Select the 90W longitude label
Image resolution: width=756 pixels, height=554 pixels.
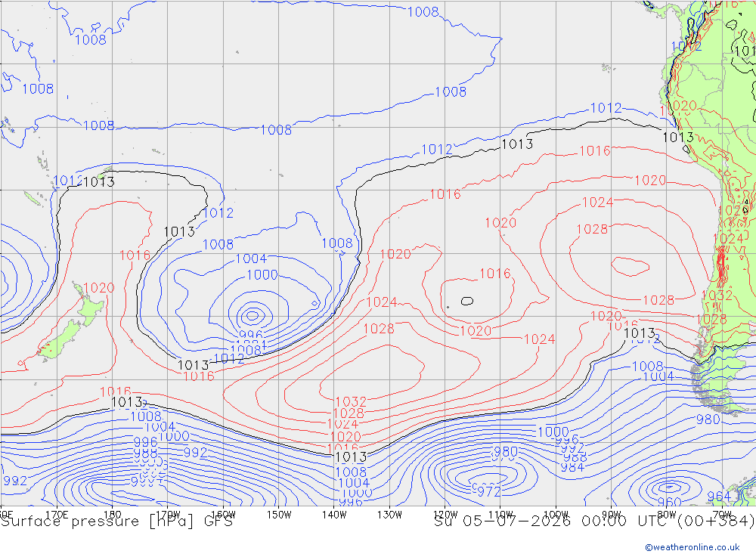click(x=612, y=515)
